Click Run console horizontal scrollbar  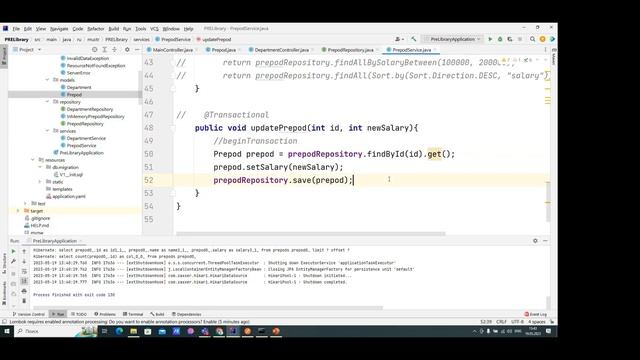point(208,308)
